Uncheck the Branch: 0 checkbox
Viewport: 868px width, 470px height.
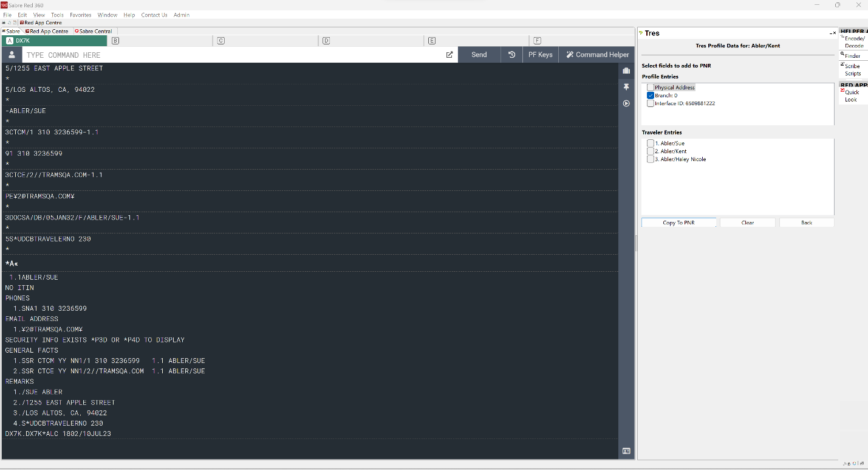(651, 95)
